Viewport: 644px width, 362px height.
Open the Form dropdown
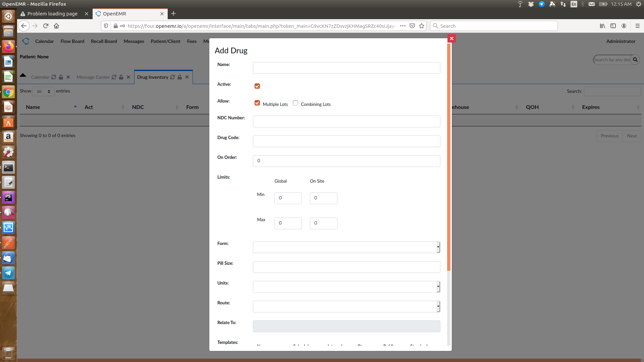(x=346, y=247)
